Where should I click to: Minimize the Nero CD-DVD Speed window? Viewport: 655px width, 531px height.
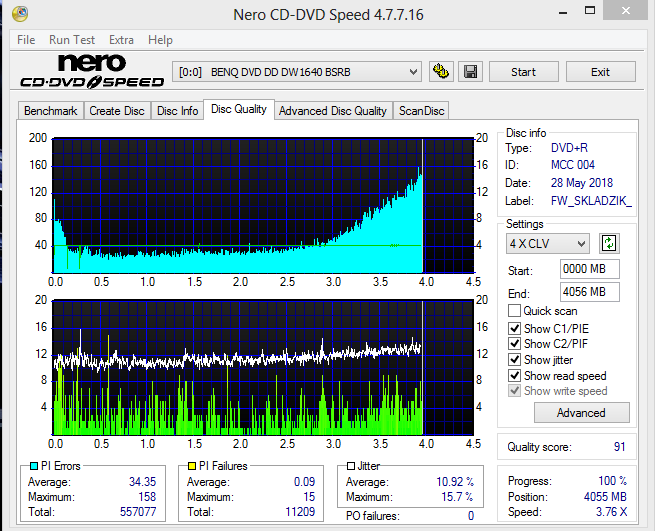point(563,12)
